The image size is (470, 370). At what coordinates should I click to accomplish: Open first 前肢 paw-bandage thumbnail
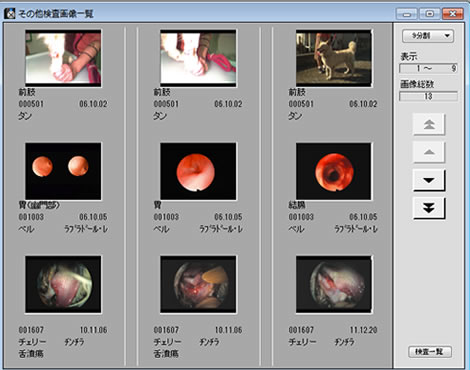click(63, 58)
